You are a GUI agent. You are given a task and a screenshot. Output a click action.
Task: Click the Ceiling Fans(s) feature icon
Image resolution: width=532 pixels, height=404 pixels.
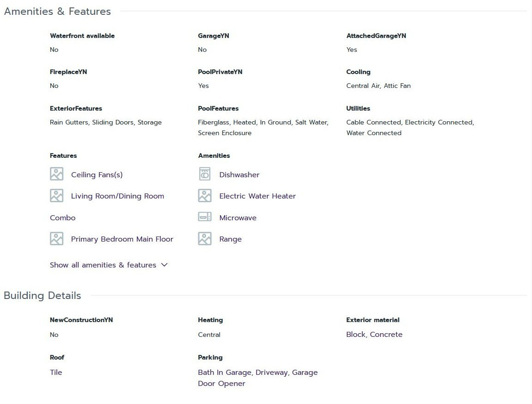(x=56, y=174)
